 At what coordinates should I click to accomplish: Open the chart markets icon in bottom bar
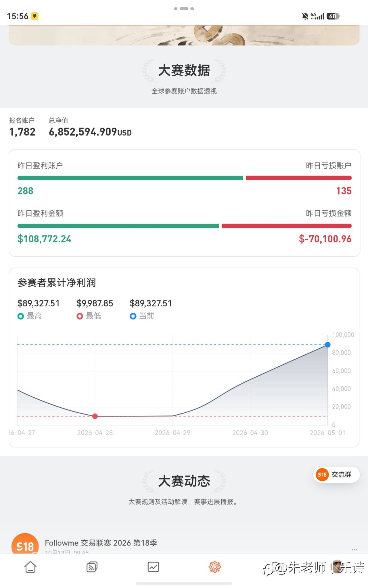153,567
